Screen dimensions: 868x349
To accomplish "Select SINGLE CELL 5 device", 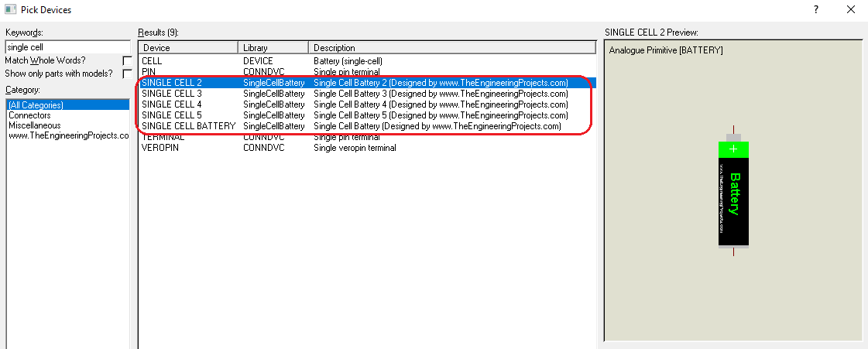I will (x=172, y=115).
